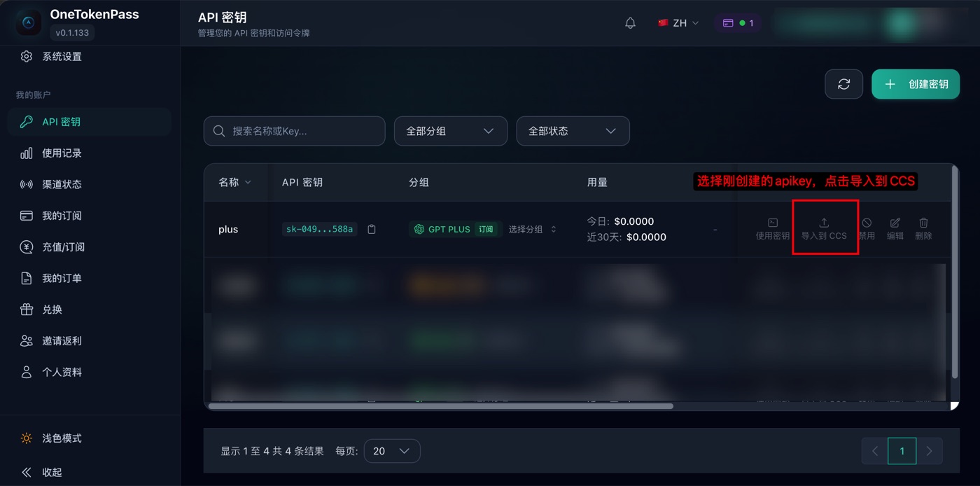
Task: Open the 全部分组 filter dropdown
Action: pos(451,131)
